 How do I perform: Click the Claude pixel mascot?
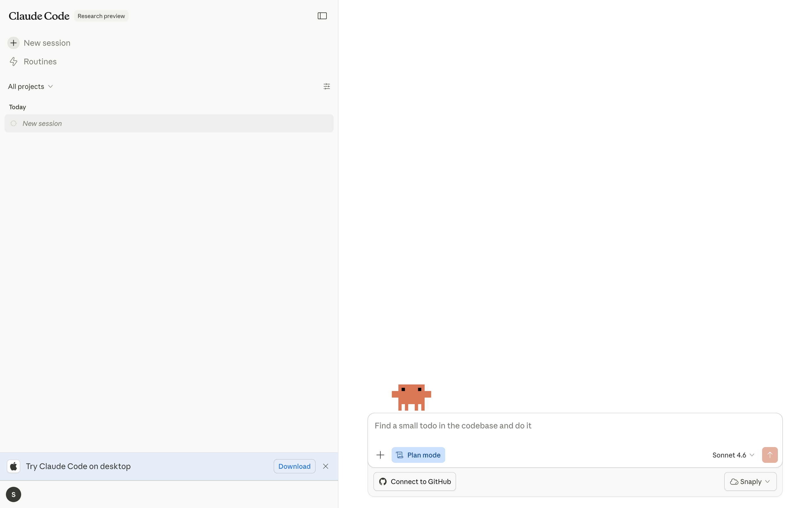(411, 397)
